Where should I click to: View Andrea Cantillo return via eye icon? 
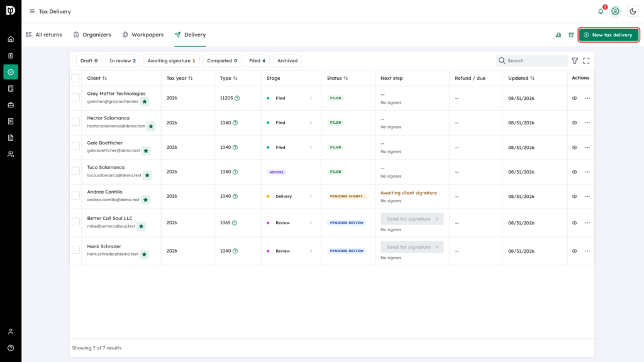575,197
